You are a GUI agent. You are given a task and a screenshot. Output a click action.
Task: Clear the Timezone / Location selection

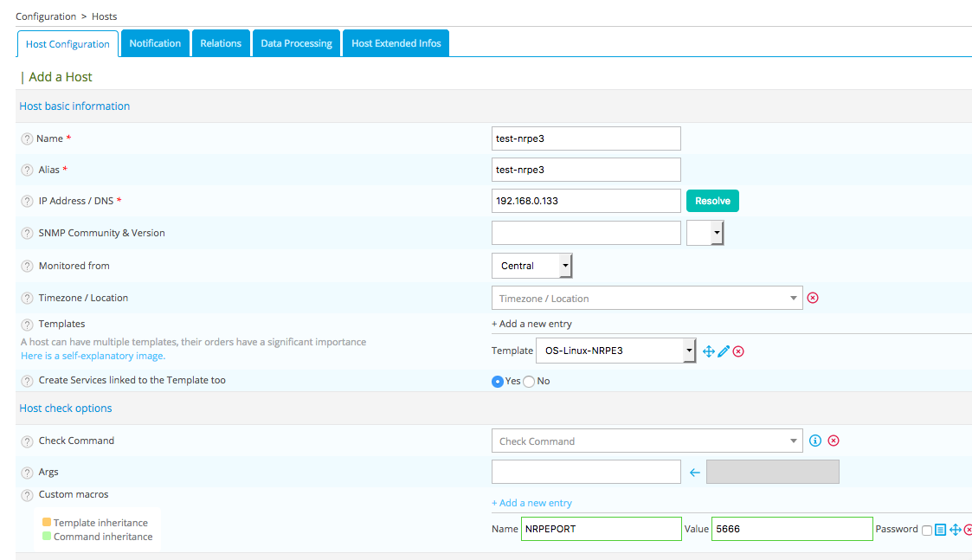coord(813,298)
